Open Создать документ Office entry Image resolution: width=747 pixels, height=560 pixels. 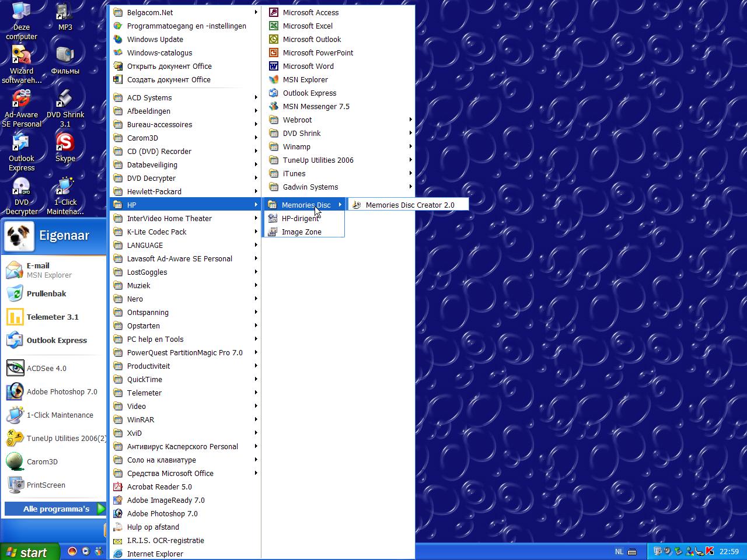(185, 79)
